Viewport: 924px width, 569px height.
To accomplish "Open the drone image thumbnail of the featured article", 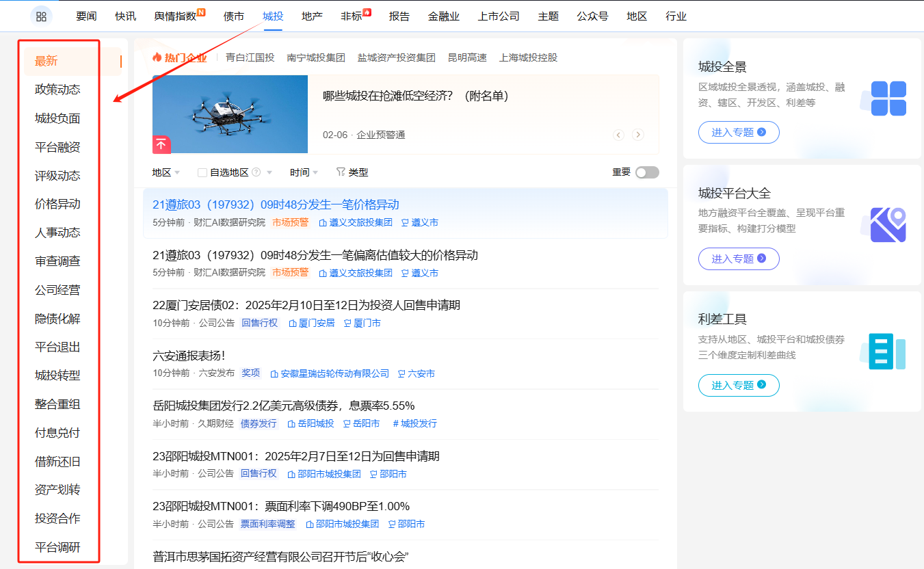I will 230,114.
